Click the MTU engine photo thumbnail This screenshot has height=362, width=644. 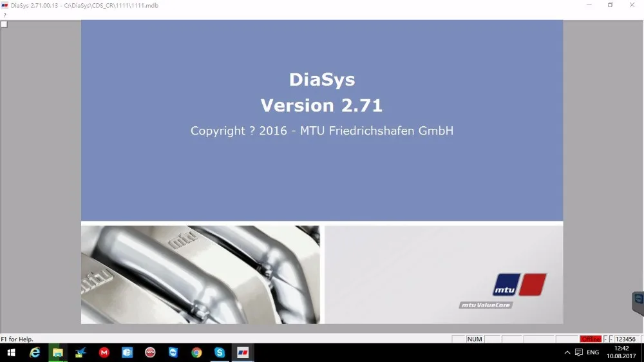200,274
